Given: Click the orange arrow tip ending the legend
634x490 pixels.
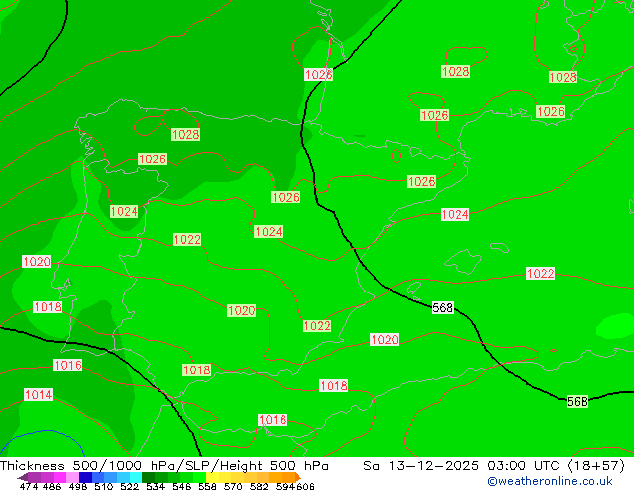Looking at the screenshot, I should [298, 477].
